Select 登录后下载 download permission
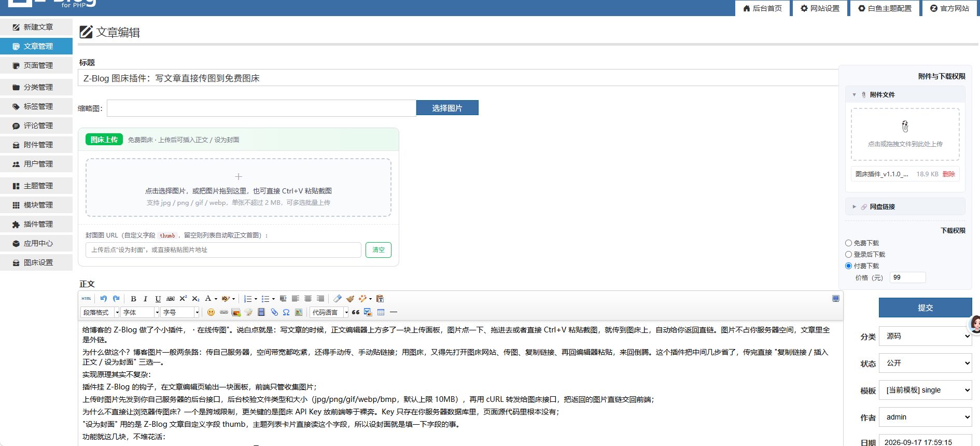The image size is (980, 446). (x=848, y=254)
